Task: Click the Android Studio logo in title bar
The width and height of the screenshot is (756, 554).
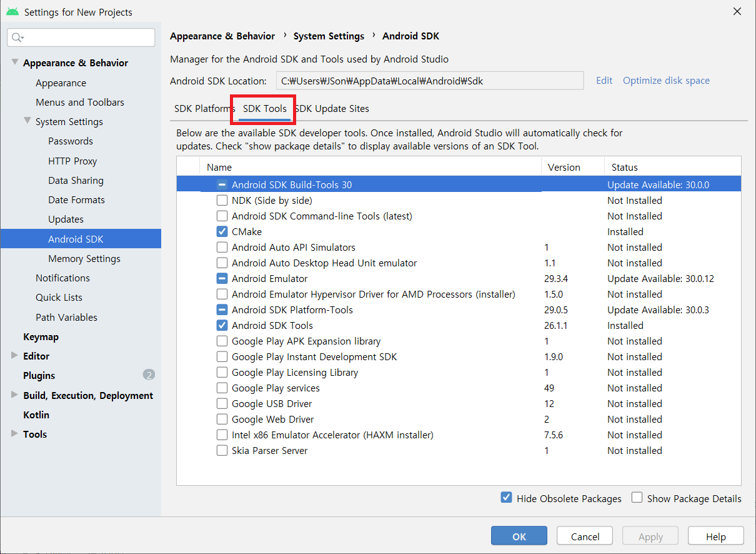Action: 12,11
